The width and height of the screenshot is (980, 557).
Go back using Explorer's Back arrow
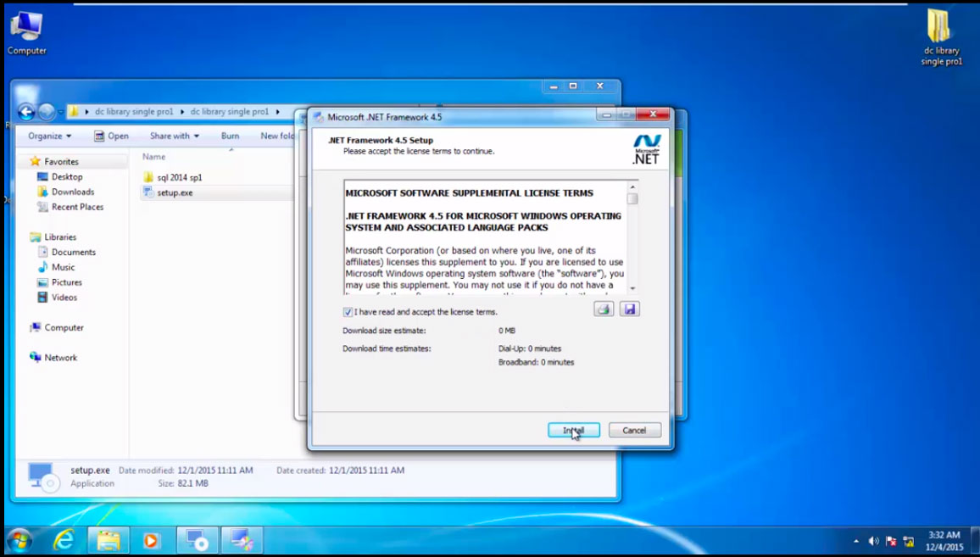pyautogui.click(x=26, y=112)
